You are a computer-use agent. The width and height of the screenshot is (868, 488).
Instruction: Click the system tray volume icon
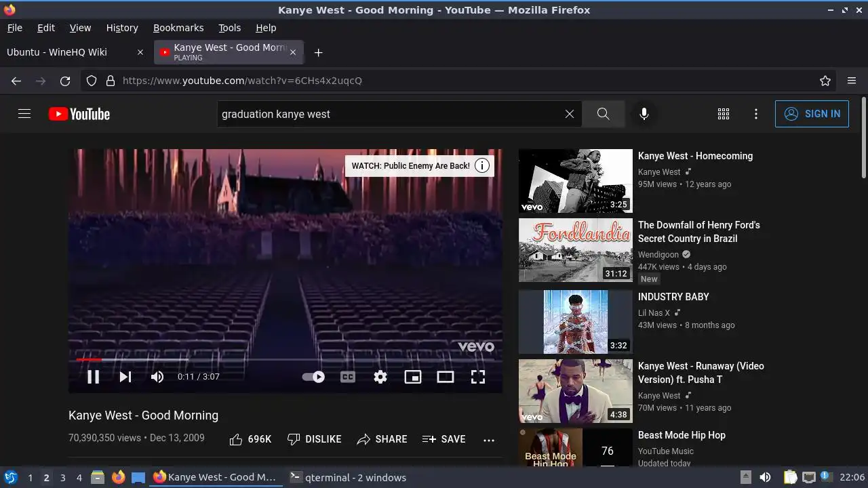[765, 477]
